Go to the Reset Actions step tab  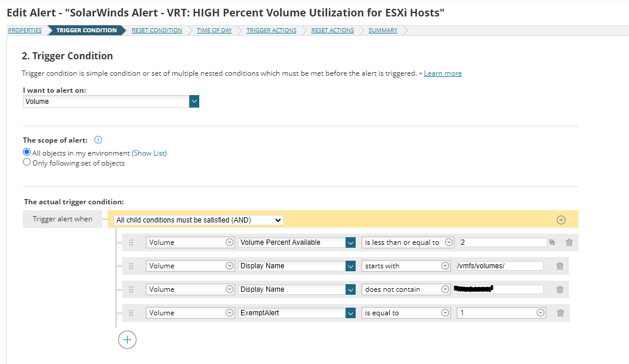tap(333, 30)
